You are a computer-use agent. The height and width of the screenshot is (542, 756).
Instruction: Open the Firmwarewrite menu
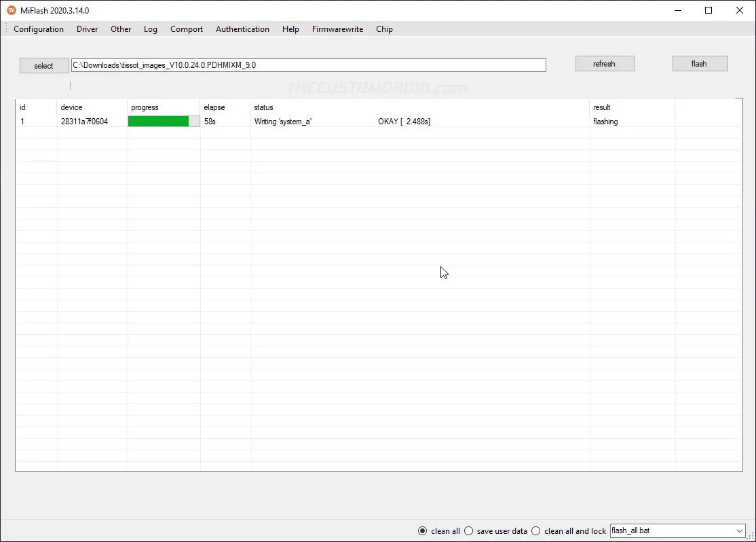337,29
